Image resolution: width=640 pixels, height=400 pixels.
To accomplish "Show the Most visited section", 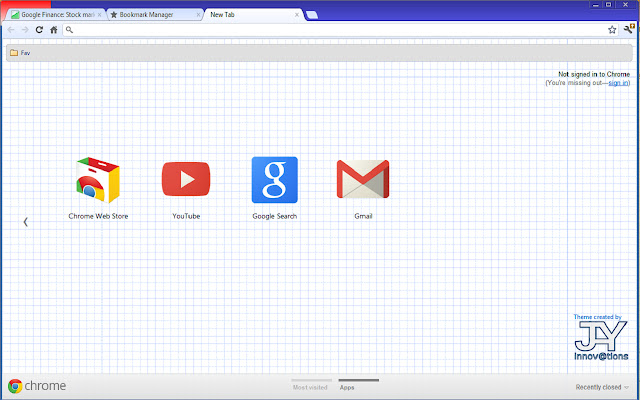I will click(311, 386).
